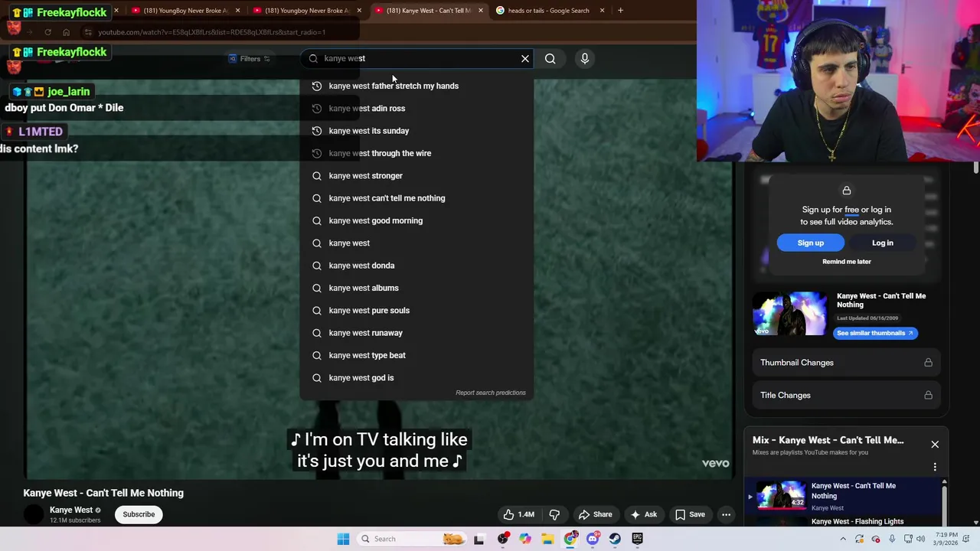The height and width of the screenshot is (551, 980).
Task: Dislike the video with thumbs-down icon
Action: [x=555, y=514]
